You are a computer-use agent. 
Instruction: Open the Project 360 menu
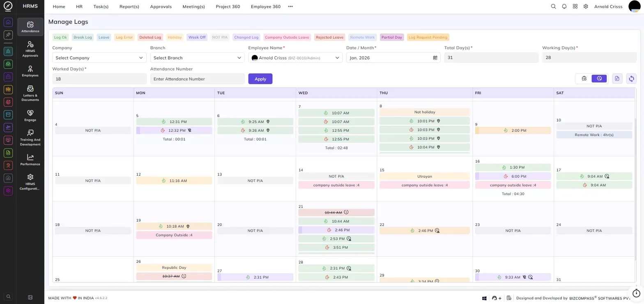coord(228,7)
